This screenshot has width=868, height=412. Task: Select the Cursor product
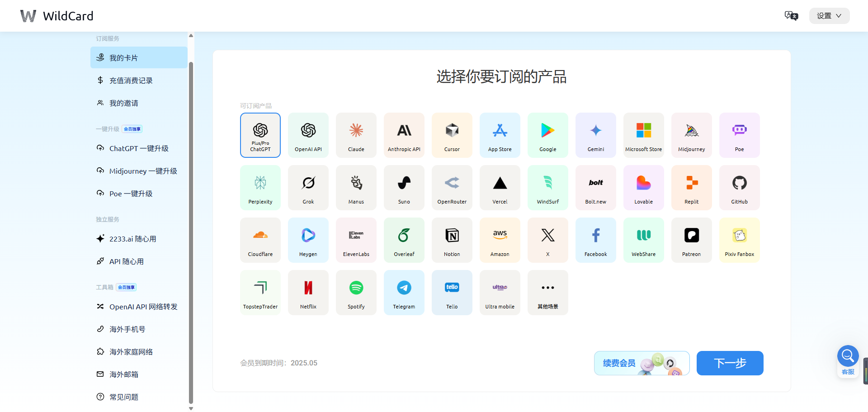tap(452, 135)
